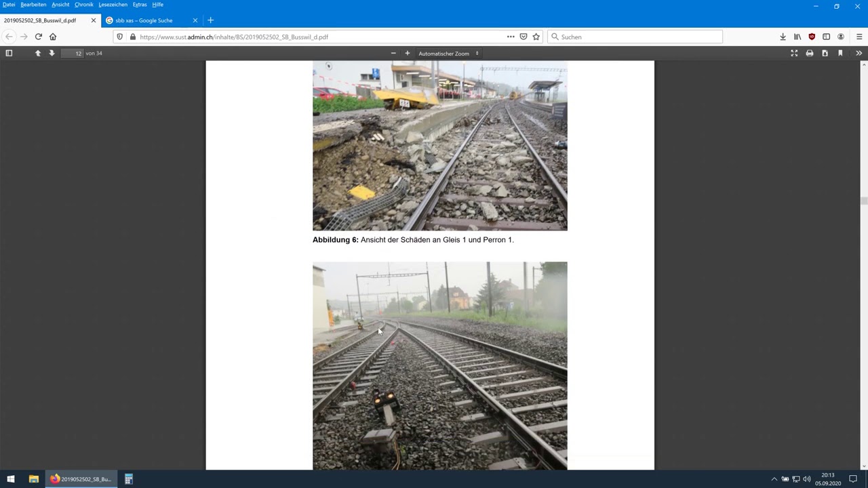
Task: Open File Explorer from taskbar
Action: pyautogui.click(x=33, y=479)
